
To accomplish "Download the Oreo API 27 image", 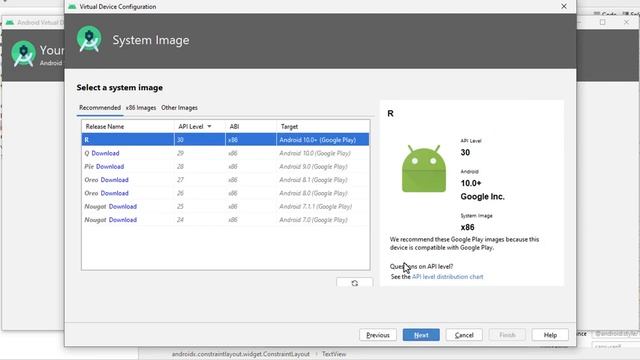I will [x=114, y=180].
